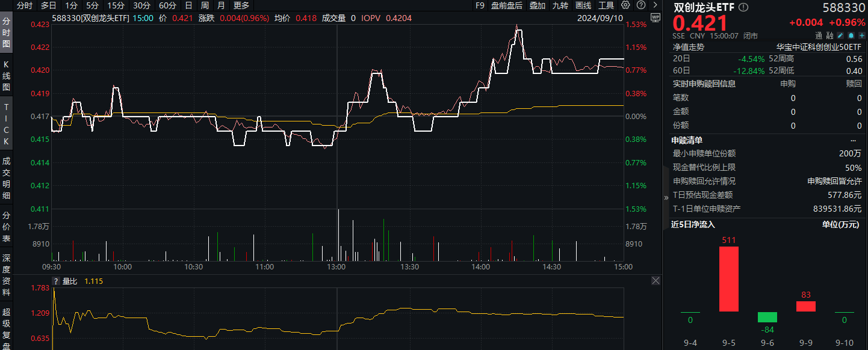This screenshot has width=868, height=350.
Task: Close the 量比 indicator panel
Action: pyautogui.click(x=656, y=281)
